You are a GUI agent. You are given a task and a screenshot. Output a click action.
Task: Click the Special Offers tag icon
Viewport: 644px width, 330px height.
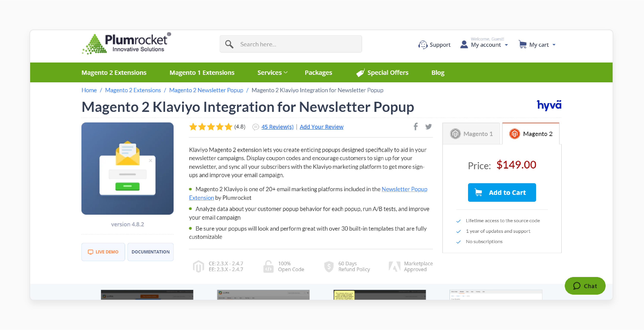pyautogui.click(x=361, y=73)
